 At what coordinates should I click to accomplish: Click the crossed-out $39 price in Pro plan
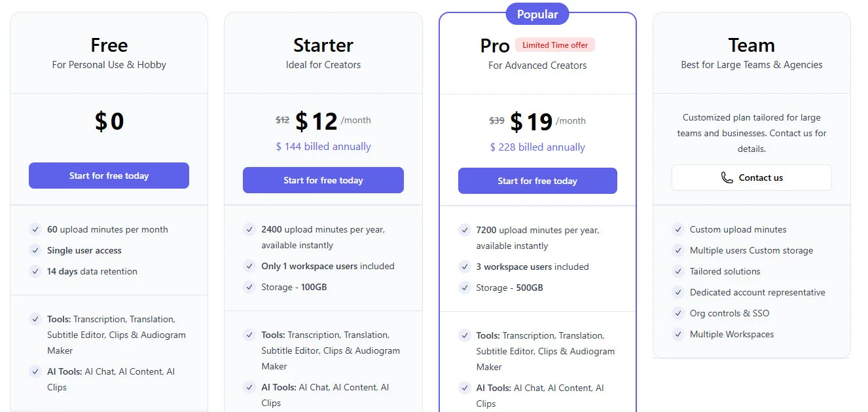(x=497, y=121)
